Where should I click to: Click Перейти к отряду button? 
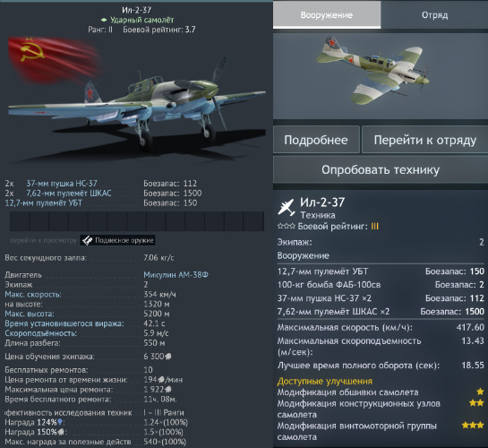point(424,140)
